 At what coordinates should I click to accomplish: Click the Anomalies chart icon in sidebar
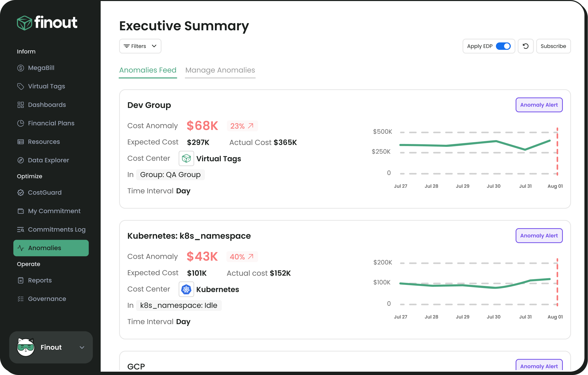[x=20, y=248]
